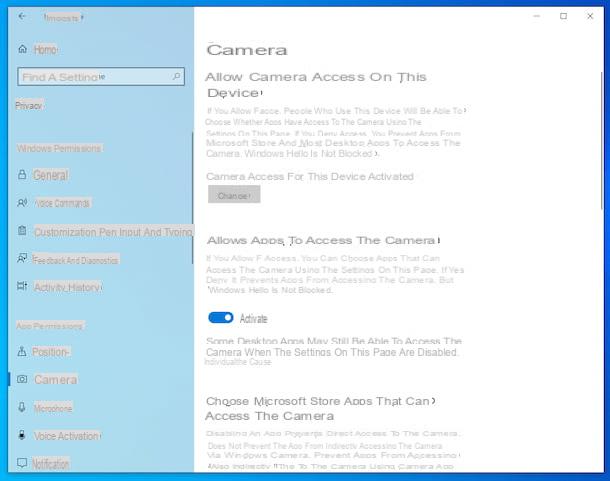
Task: Click the back arrow icon
Action: [x=22, y=16]
